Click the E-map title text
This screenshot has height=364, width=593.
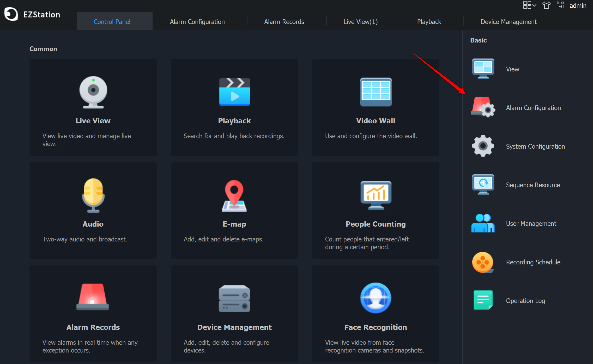pos(234,224)
